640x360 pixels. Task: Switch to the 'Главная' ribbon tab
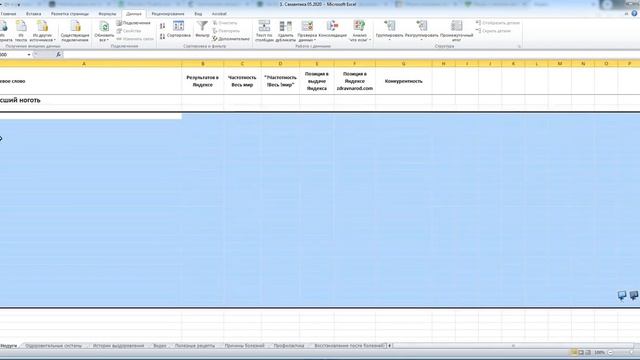pos(9,14)
